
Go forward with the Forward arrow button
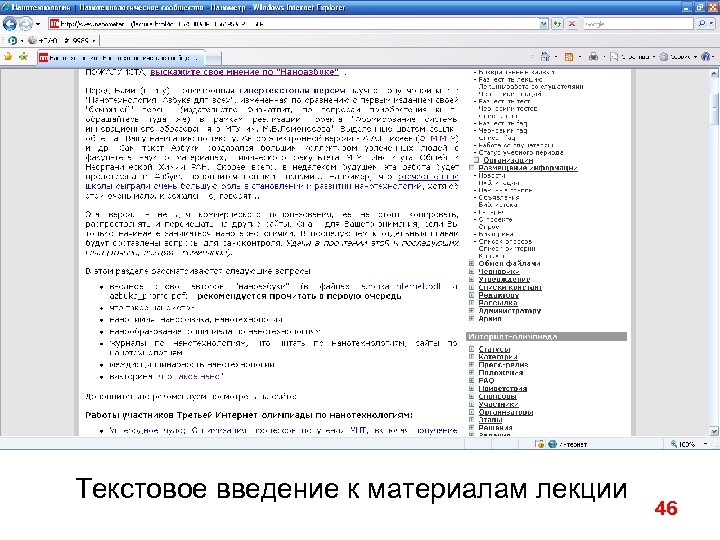click(26, 23)
